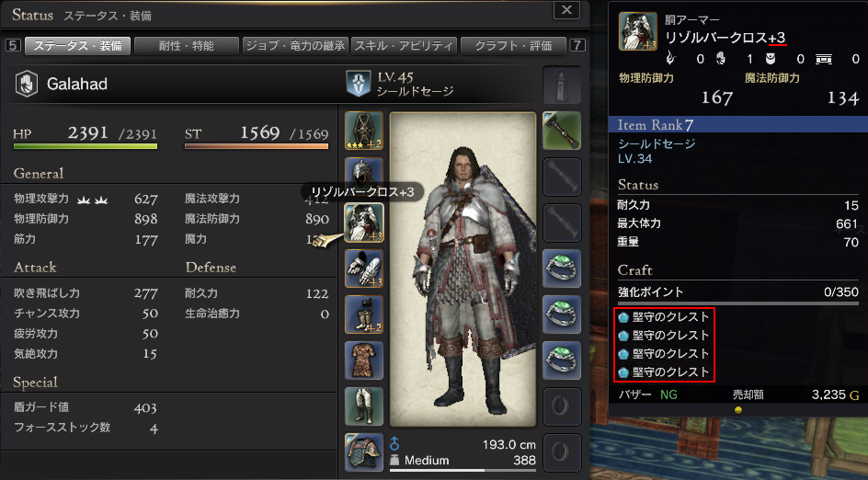Go to next page with button 7
The image size is (868, 480).
click(577, 45)
